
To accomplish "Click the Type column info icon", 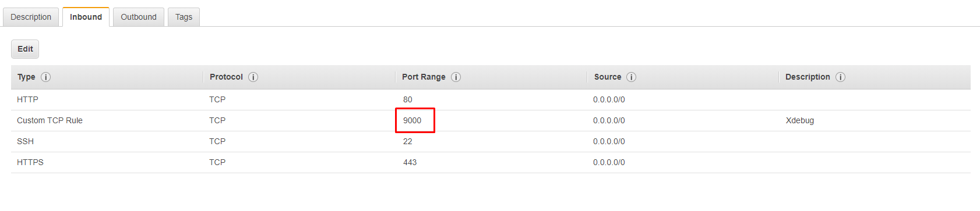I will pyautogui.click(x=45, y=77).
